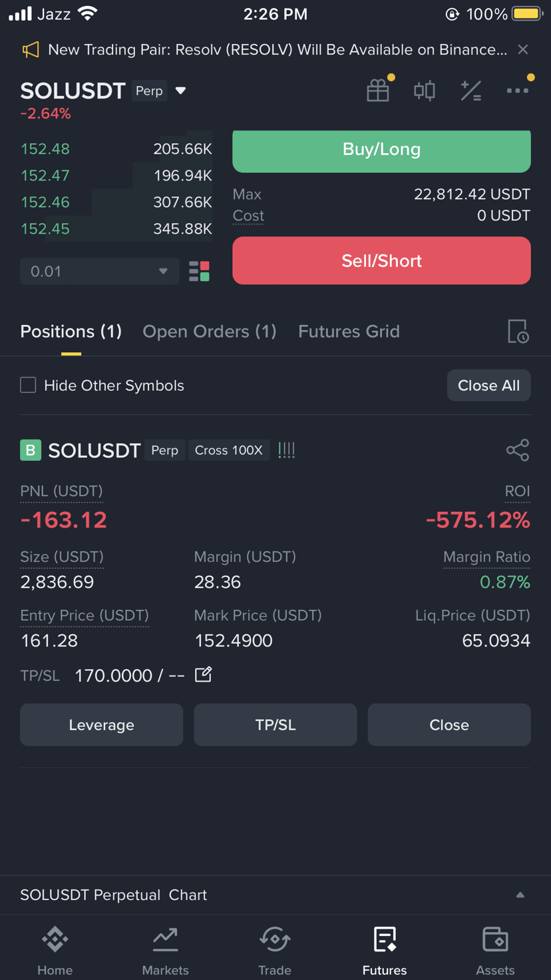Toggle the Hide Other Symbols checkbox

click(x=28, y=385)
